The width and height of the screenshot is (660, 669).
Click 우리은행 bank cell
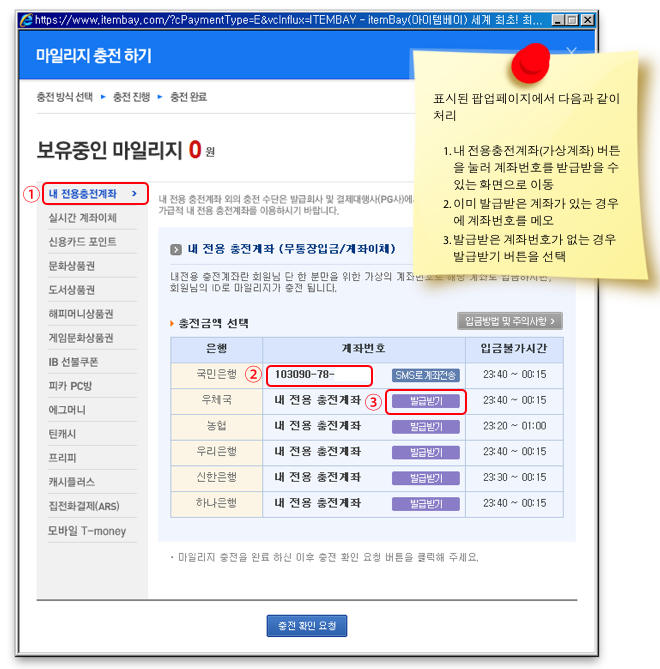[216, 451]
